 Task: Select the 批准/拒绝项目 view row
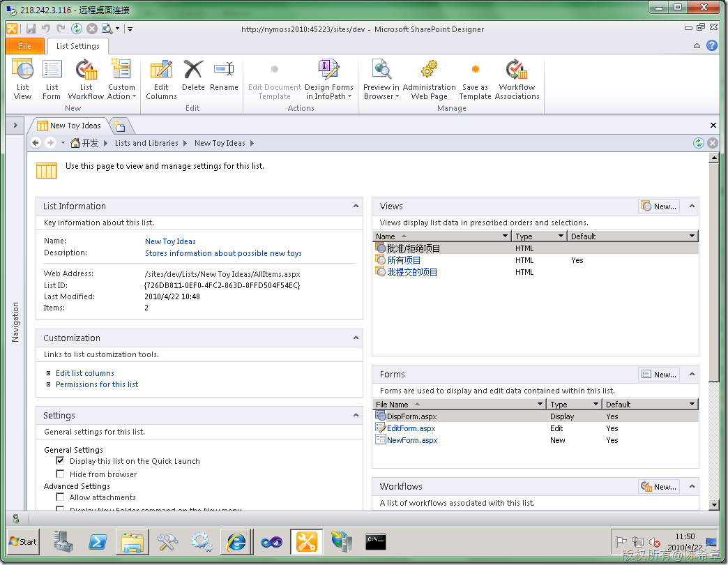tap(536, 248)
